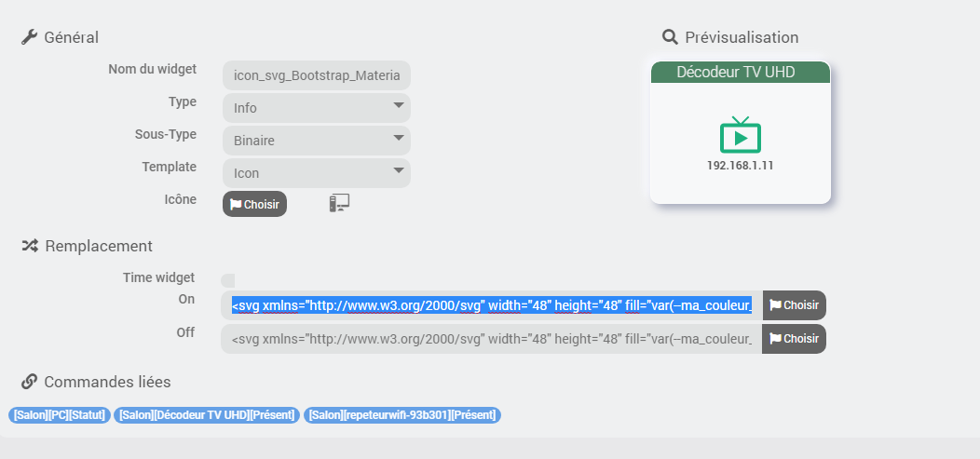Click the wrench icon next to Général
Viewport: 980px width, 459px height.
pos(29,37)
